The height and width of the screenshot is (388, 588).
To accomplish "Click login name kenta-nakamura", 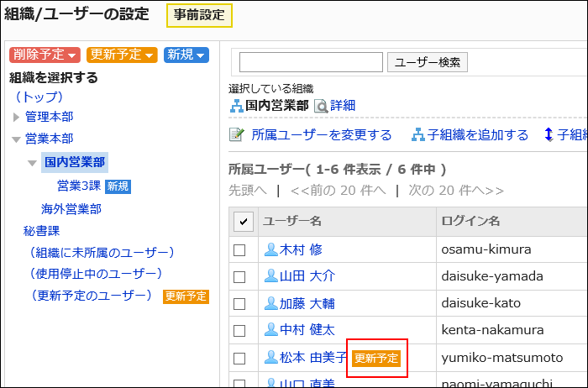I will 492,330.
